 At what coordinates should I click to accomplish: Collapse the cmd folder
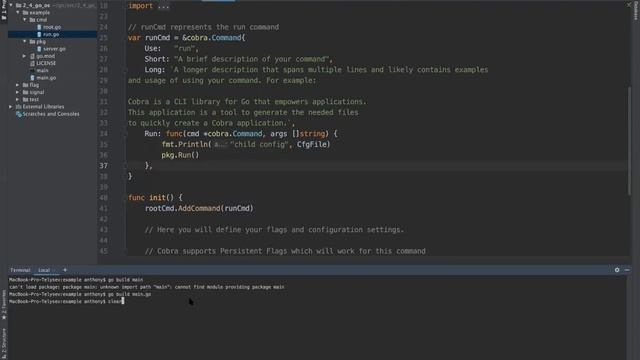tap(24, 20)
